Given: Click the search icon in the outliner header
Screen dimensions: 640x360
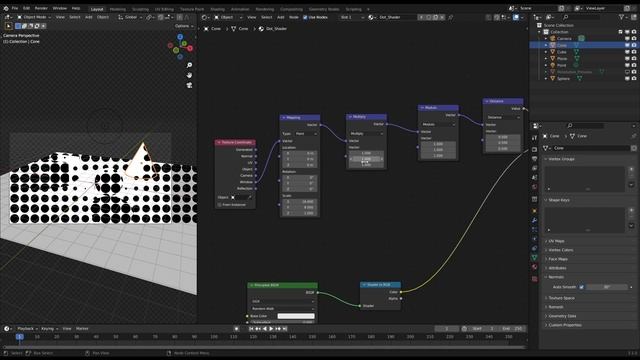Looking at the screenshot, I should [565, 17].
